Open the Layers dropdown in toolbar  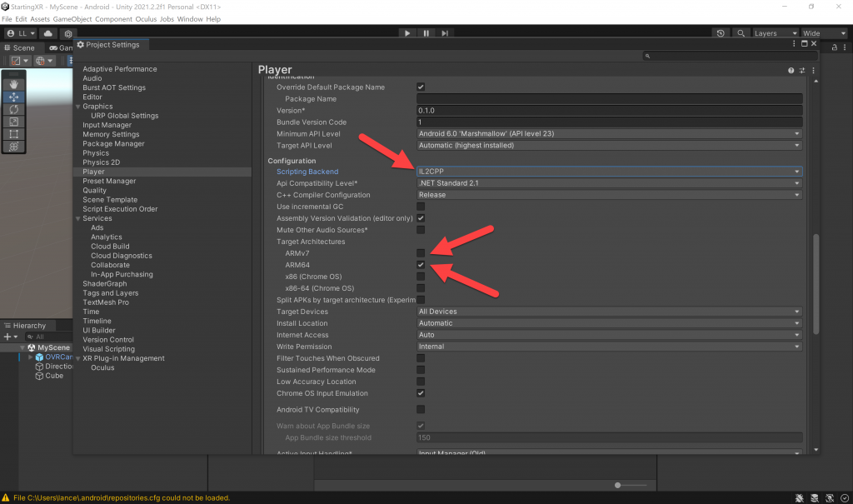coord(775,33)
